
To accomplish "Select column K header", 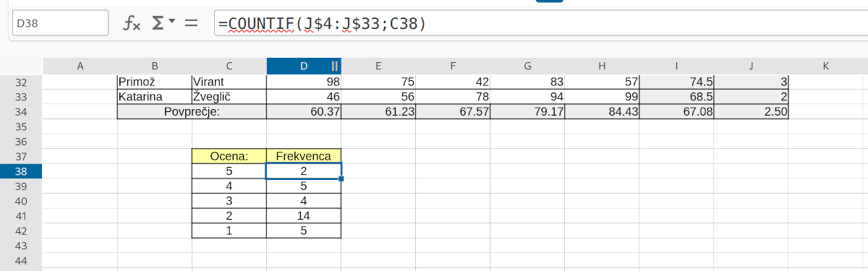I will (x=825, y=66).
